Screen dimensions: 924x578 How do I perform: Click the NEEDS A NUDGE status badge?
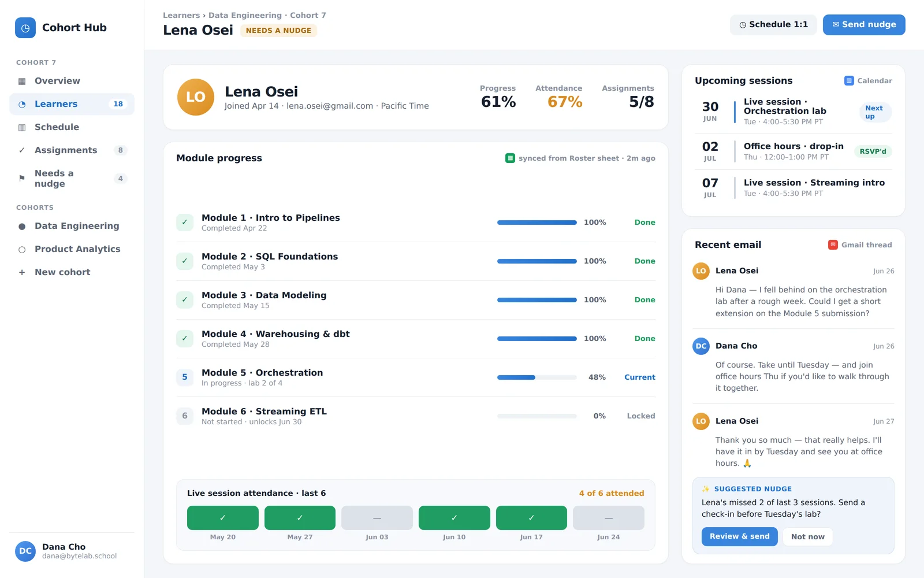tap(278, 31)
